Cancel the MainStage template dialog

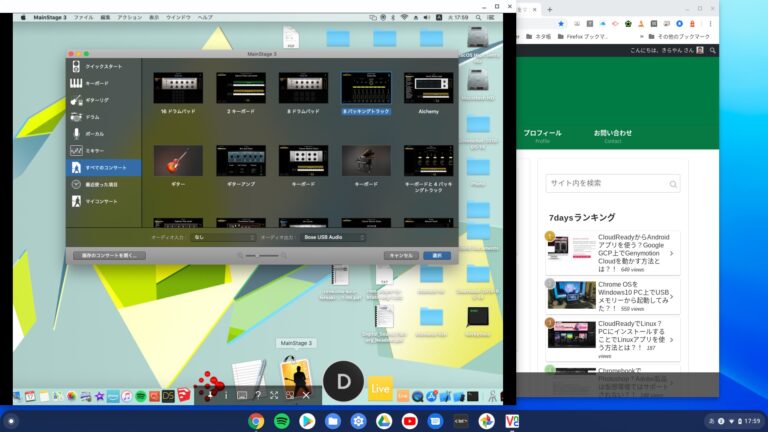[401, 256]
